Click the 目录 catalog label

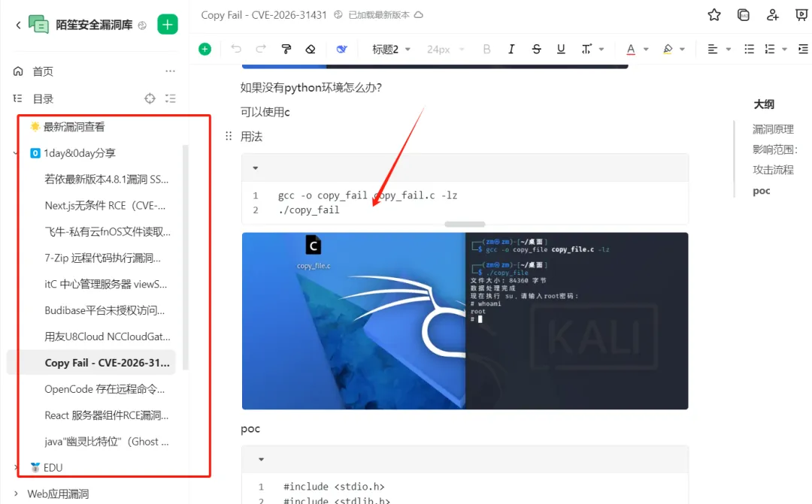pos(43,99)
